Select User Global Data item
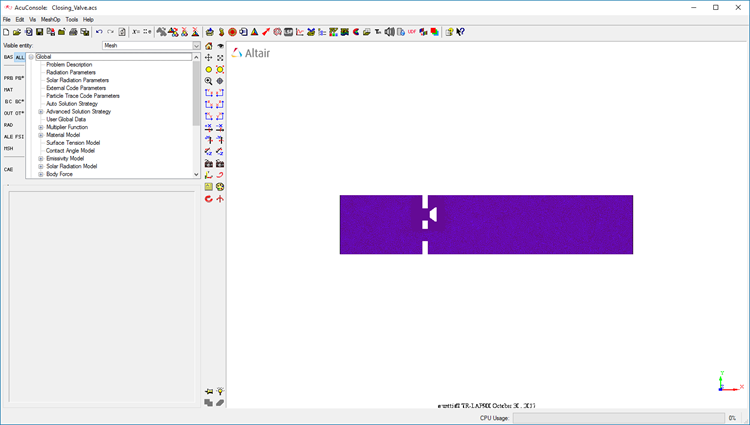Screen dimensions: 750x425 pyautogui.click(x=66, y=119)
